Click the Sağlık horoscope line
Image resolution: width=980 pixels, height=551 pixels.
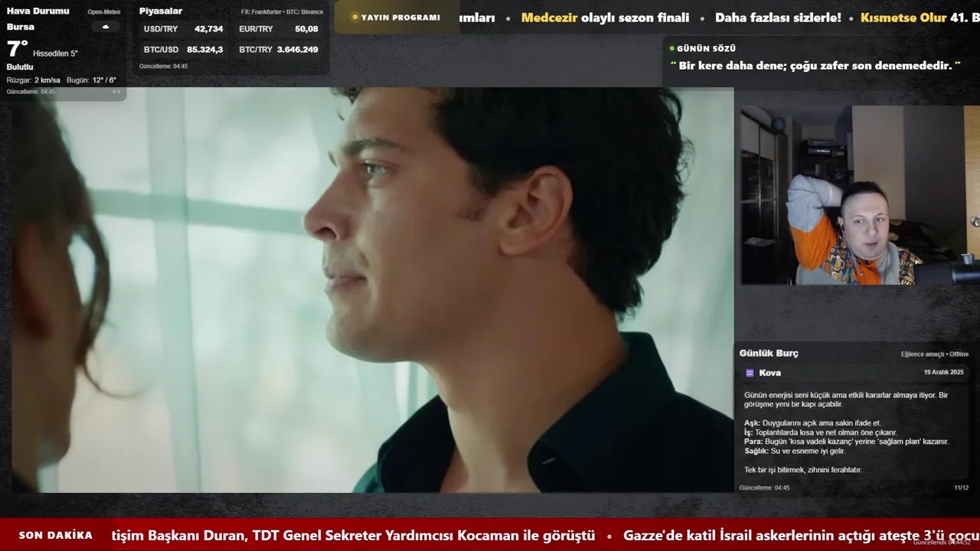tap(795, 452)
